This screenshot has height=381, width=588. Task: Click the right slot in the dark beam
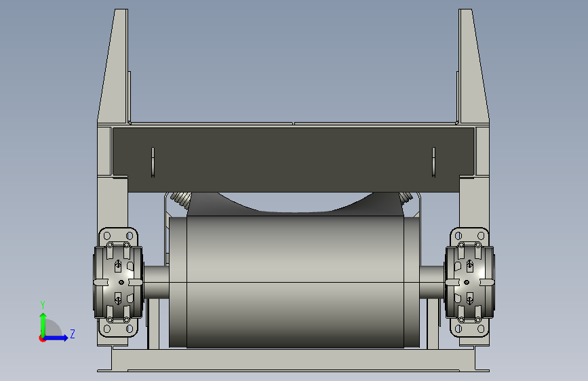[433, 162]
